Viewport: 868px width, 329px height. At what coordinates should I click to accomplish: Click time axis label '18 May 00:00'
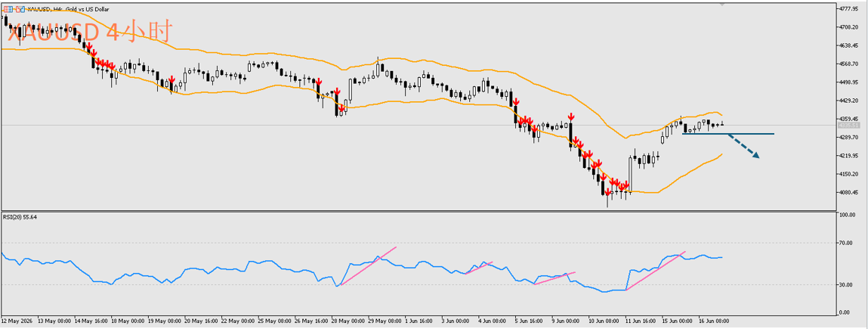pos(128,321)
